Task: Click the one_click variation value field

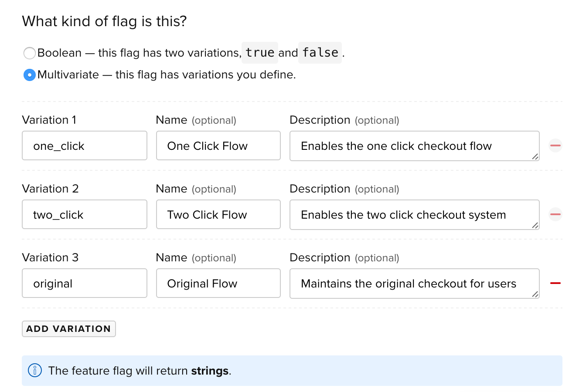Action: click(84, 146)
